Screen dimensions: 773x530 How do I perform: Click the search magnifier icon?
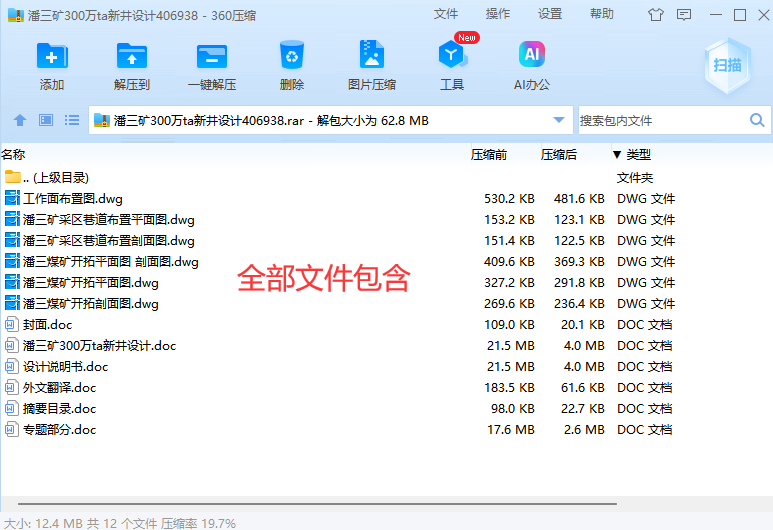click(757, 120)
